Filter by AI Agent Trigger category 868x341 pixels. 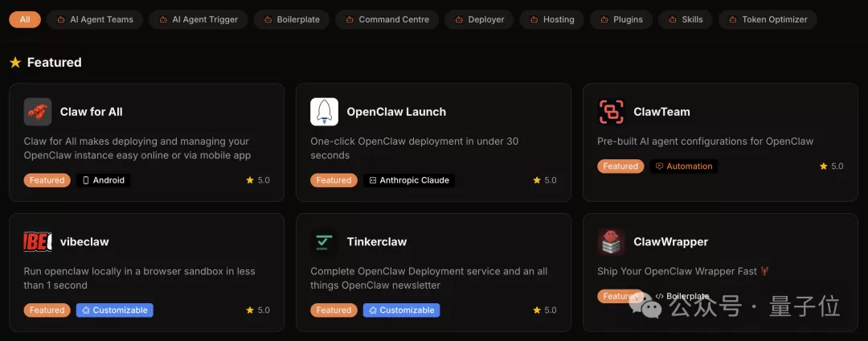(199, 19)
